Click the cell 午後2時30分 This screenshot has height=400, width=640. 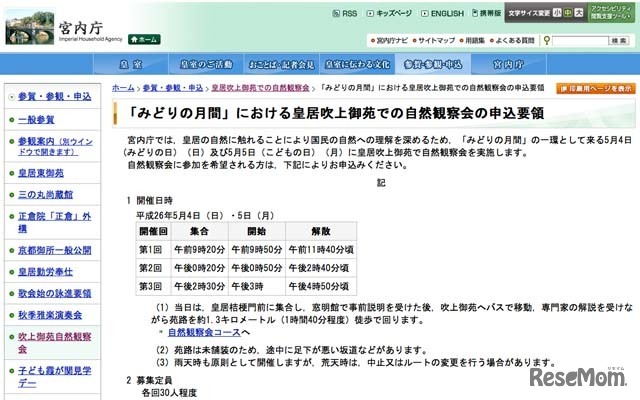(x=200, y=286)
